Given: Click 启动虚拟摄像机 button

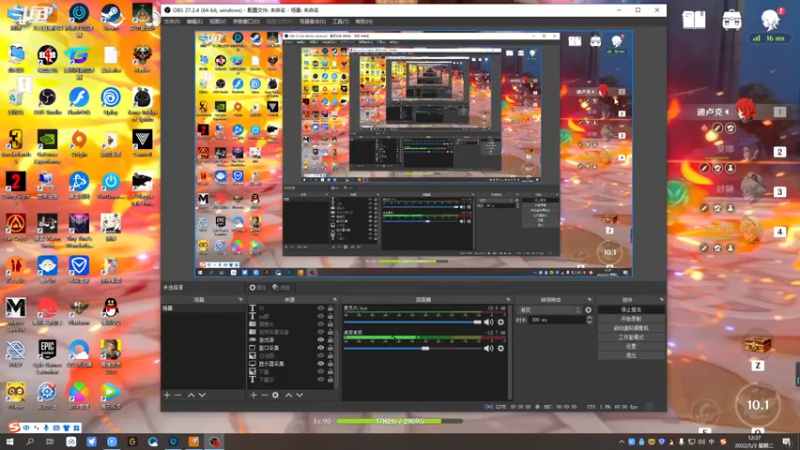Looking at the screenshot, I should point(631,328).
